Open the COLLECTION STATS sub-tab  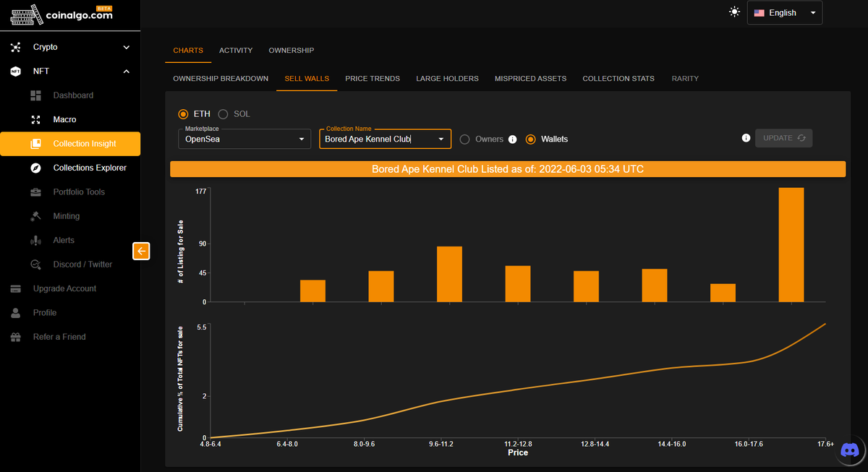[x=618, y=79]
